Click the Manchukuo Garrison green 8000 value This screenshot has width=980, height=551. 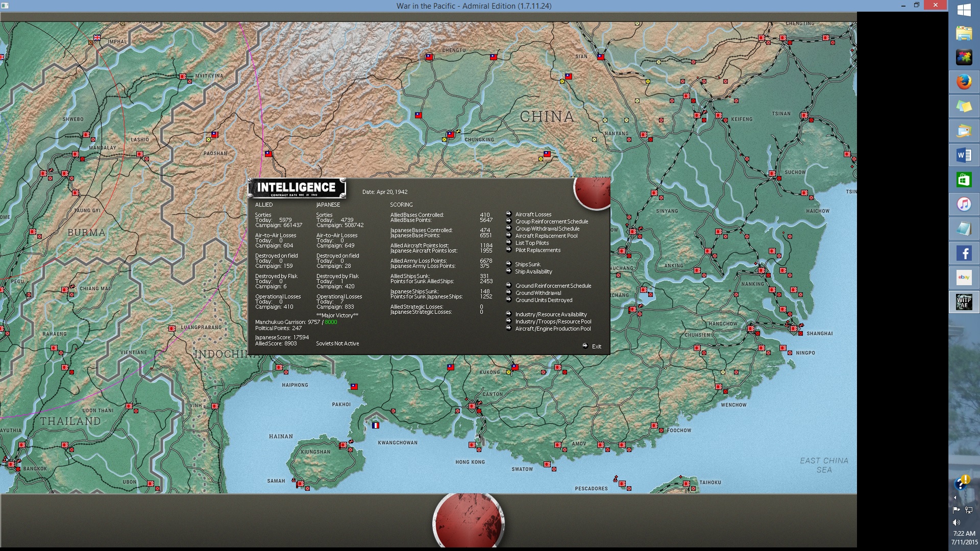[x=331, y=322]
